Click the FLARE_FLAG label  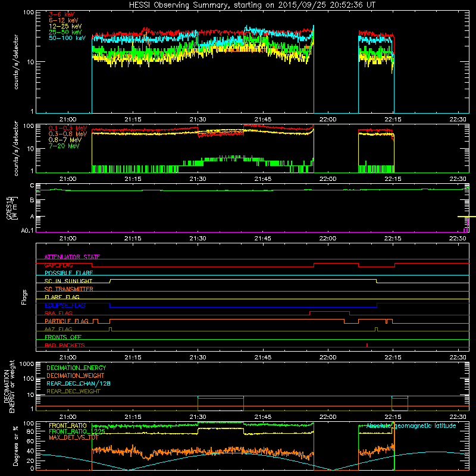[x=62, y=297]
